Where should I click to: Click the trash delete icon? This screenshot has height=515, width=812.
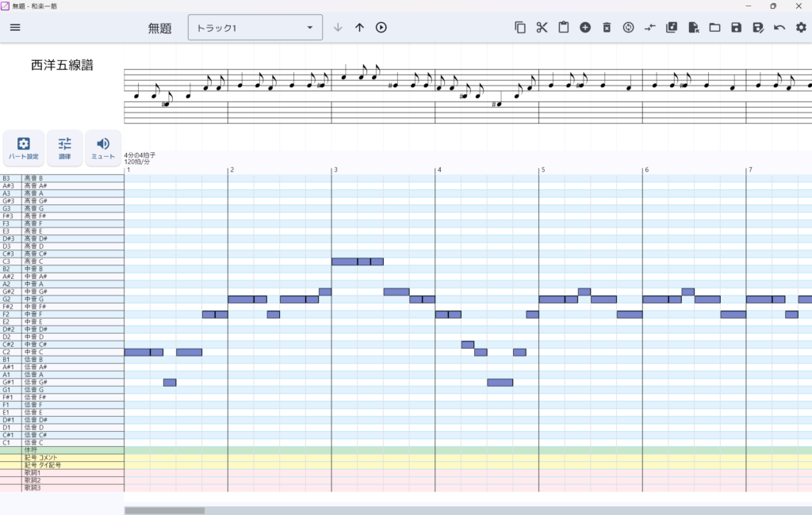point(607,28)
